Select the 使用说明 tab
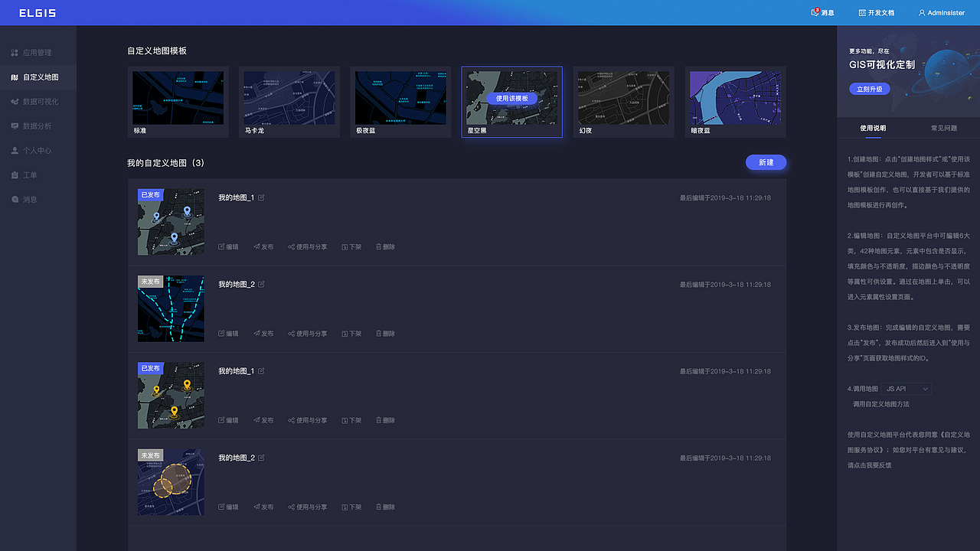The width and height of the screenshot is (980, 551). [874, 127]
